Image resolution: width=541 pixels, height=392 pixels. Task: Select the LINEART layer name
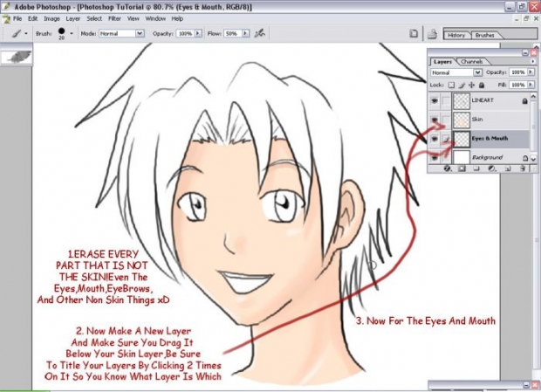(x=483, y=100)
